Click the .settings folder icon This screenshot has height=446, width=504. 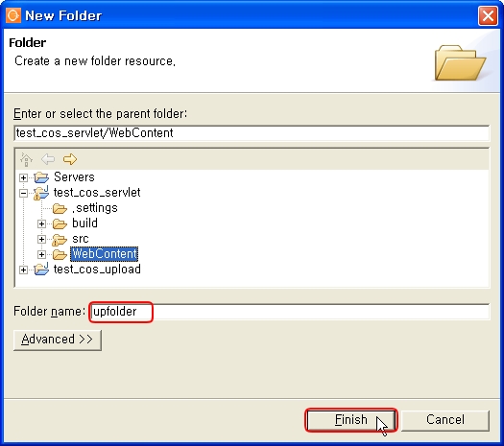(60, 208)
